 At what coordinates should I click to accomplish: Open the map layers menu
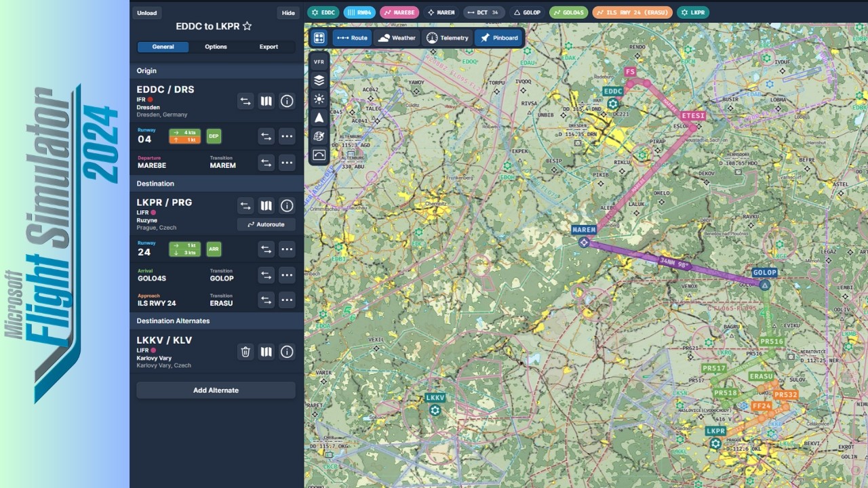coord(319,80)
